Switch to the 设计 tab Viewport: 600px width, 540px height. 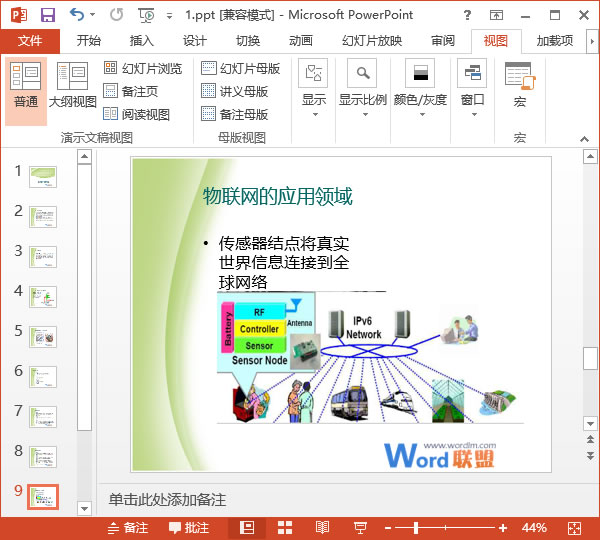(x=195, y=41)
